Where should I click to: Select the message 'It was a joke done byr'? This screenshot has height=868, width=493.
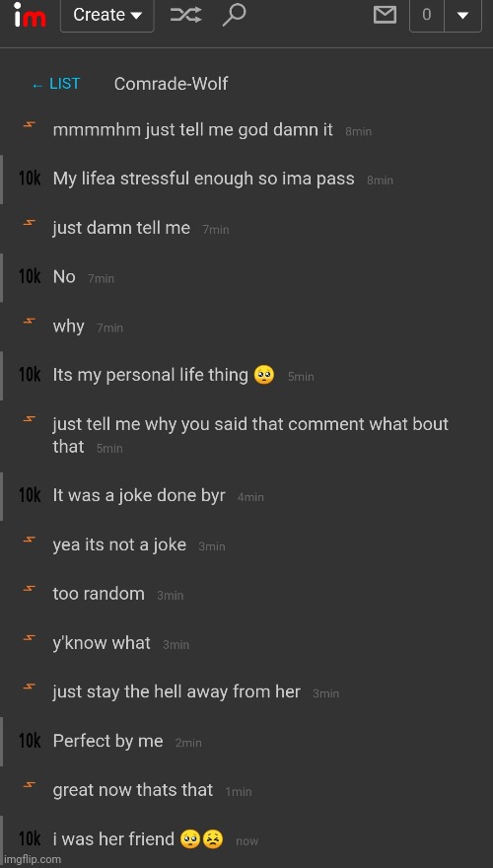point(139,495)
